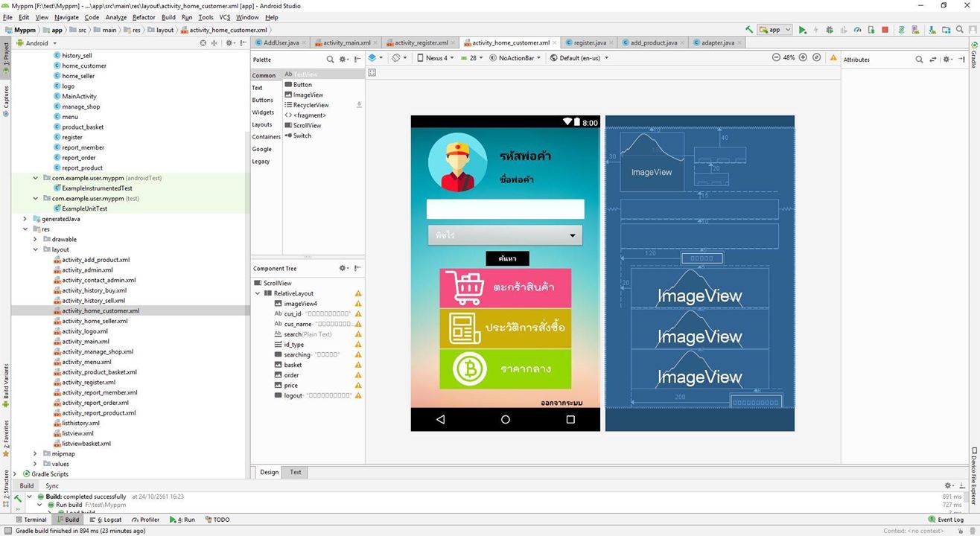Viewport: 980px width, 536px height.
Task: Select imageView4 in Component Tree
Action: pyautogui.click(x=300, y=304)
